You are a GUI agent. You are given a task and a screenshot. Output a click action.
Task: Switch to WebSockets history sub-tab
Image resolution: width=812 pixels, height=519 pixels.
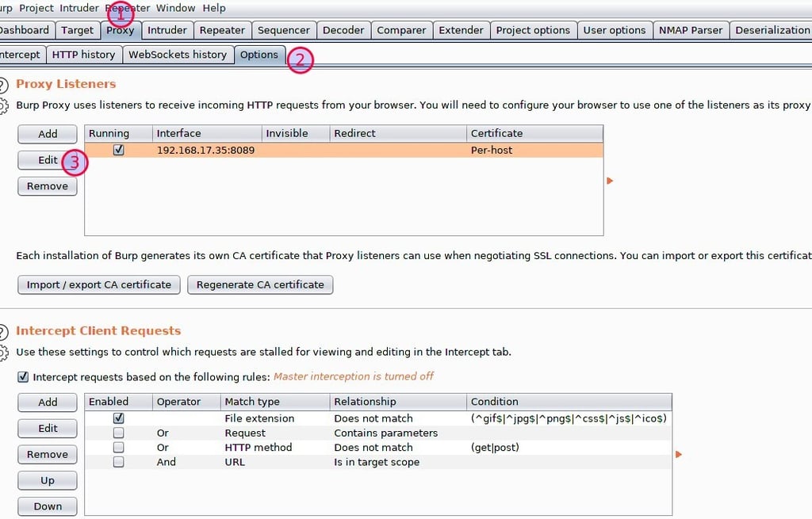(178, 55)
